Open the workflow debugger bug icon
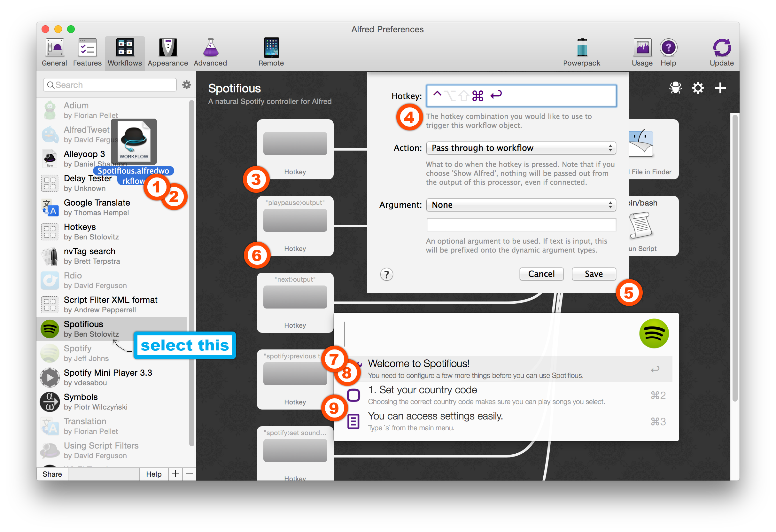The height and width of the screenshot is (532, 776). tap(676, 88)
